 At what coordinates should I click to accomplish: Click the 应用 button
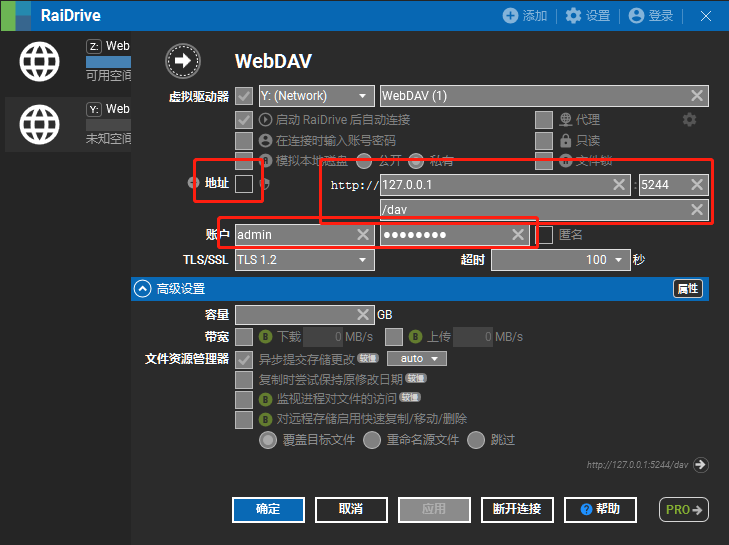click(434, 510)
